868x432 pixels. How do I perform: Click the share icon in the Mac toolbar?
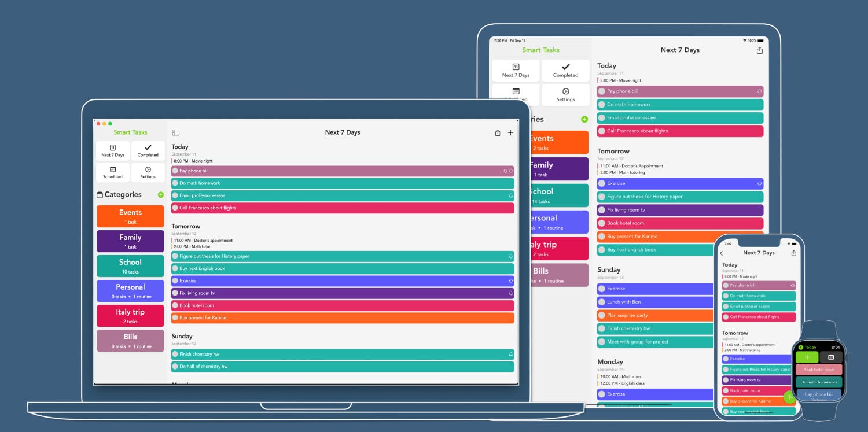click(x=498, y=132)
